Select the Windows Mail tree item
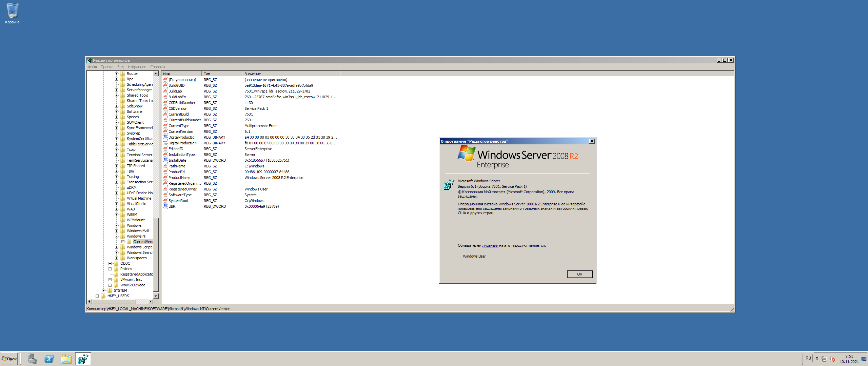868x366 pixels. 138,231
